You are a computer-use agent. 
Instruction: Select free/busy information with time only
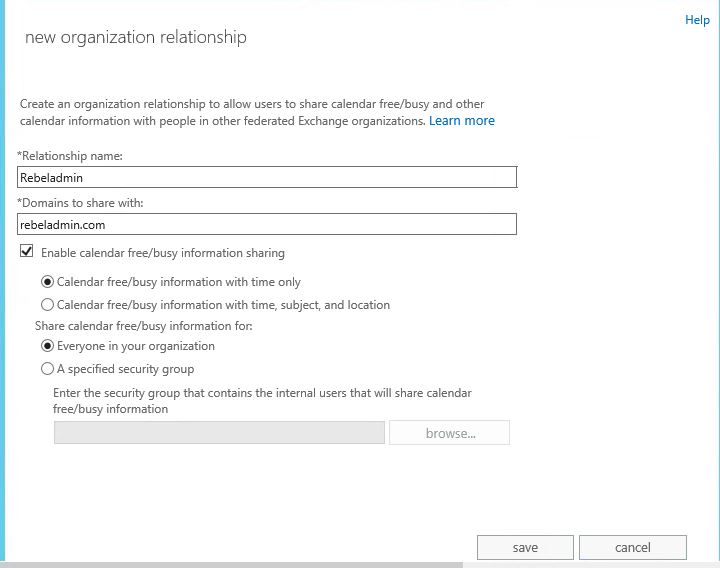click(47, 281)
